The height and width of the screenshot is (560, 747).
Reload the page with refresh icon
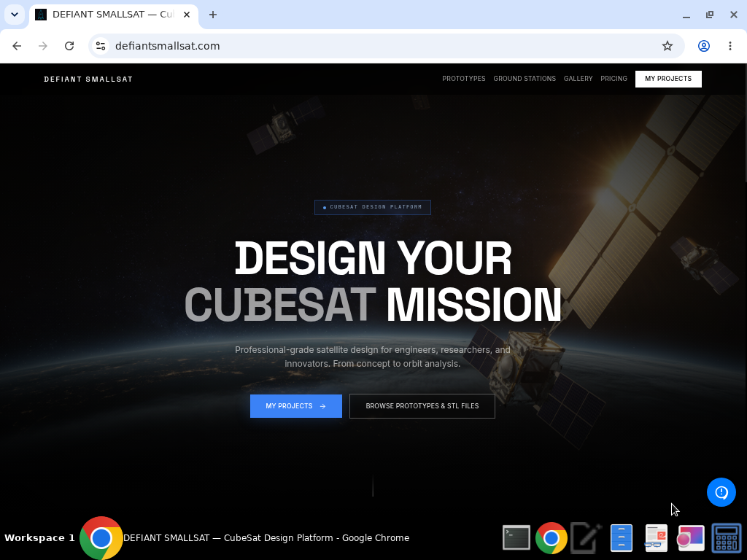[69, 46]
